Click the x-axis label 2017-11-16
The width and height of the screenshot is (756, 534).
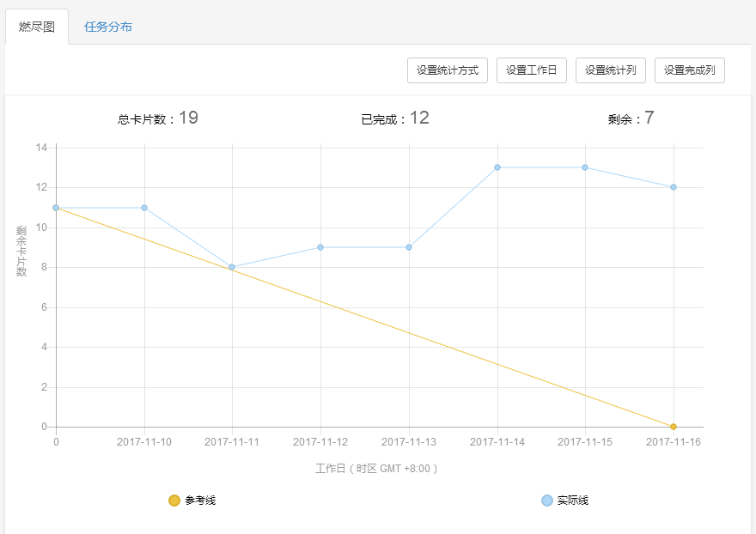tap(674, 442)
